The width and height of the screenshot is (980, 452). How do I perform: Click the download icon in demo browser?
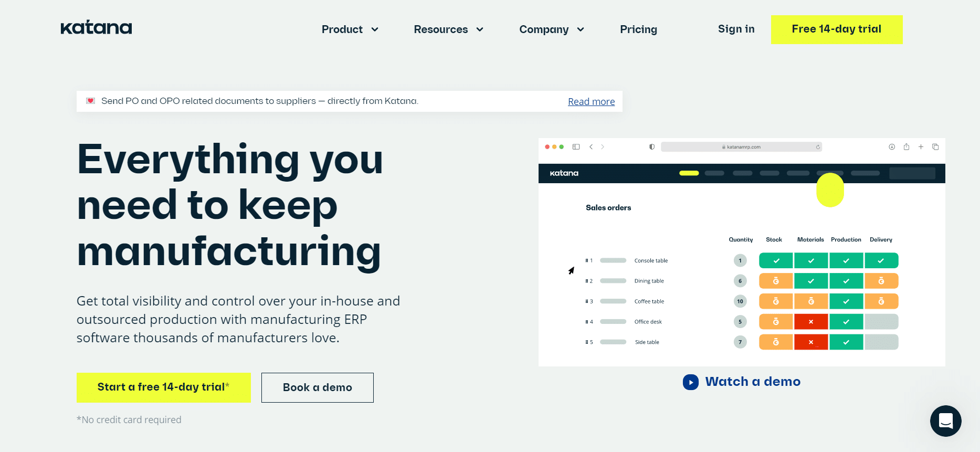pyautogui.click(x=892, y=147)
